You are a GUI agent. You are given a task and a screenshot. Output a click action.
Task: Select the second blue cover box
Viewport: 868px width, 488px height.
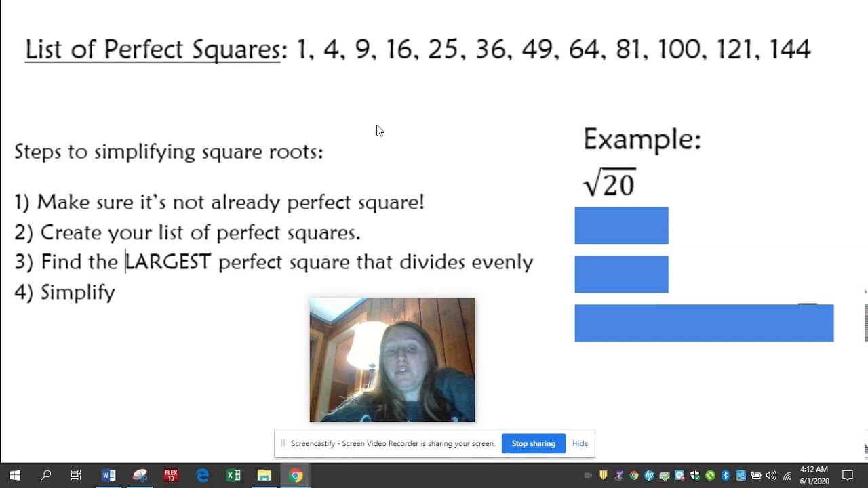(x=621, y=274)
